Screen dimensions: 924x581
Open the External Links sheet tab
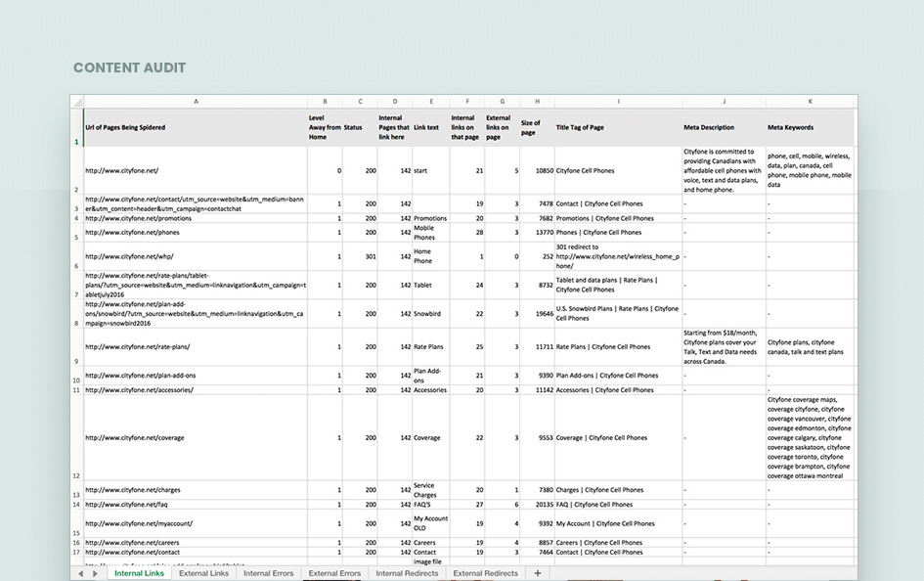(204, 573)
